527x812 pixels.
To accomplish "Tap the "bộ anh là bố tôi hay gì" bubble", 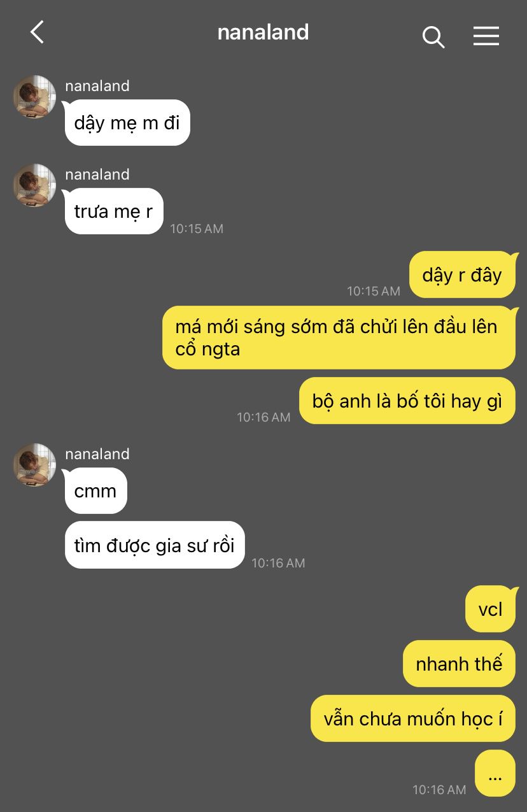I will click(x=407, y=401).
